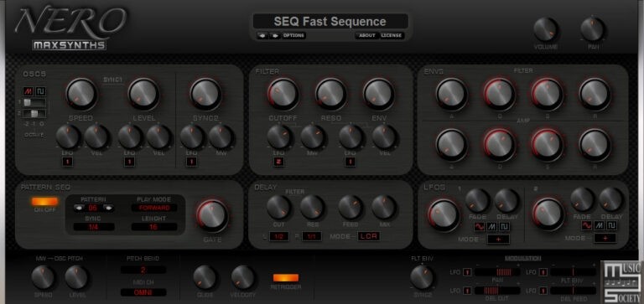
Task: Go to previous preset with left arrow
Action: pos(262,36)
